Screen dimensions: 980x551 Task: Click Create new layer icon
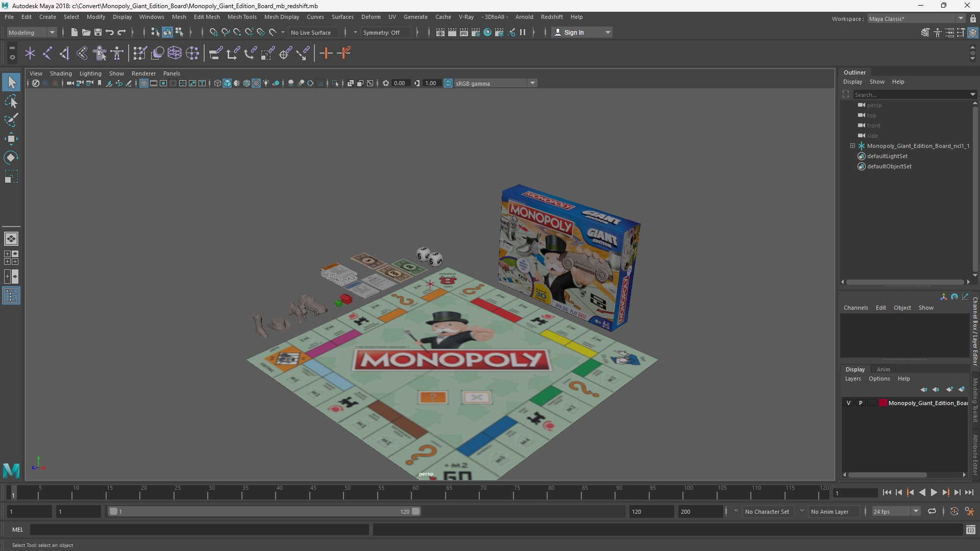pos(949,389)
